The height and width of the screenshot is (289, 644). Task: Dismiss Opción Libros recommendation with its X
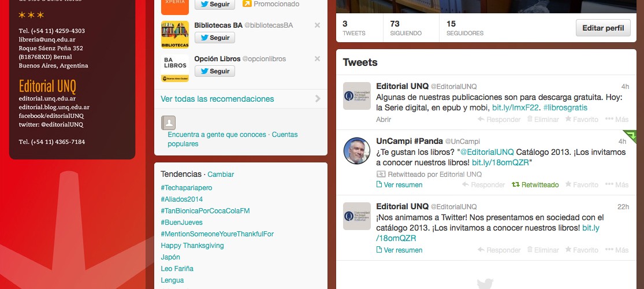pos(317,59)
